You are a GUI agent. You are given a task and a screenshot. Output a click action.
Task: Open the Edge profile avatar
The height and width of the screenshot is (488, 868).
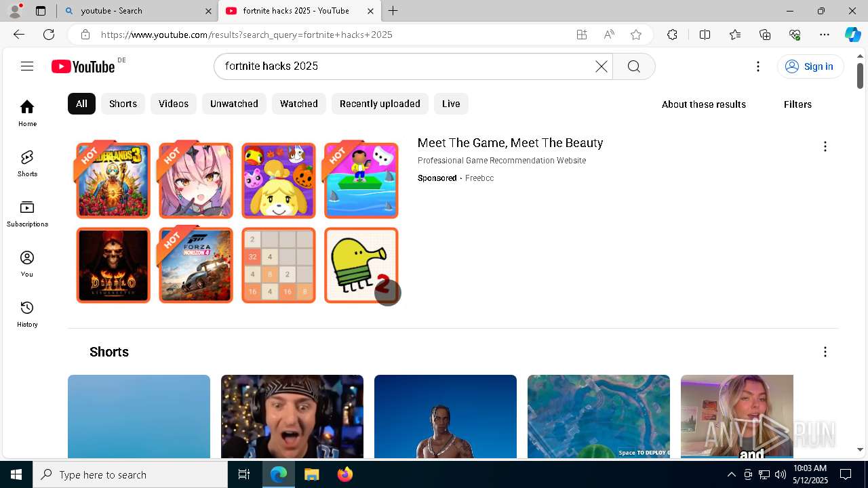15,11
